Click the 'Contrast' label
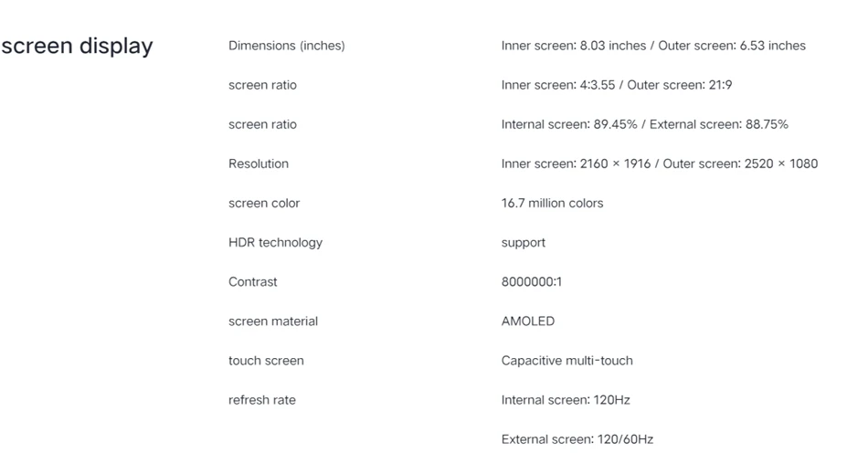The height and width of the screenshot is (474, 868). coord(252,282)
